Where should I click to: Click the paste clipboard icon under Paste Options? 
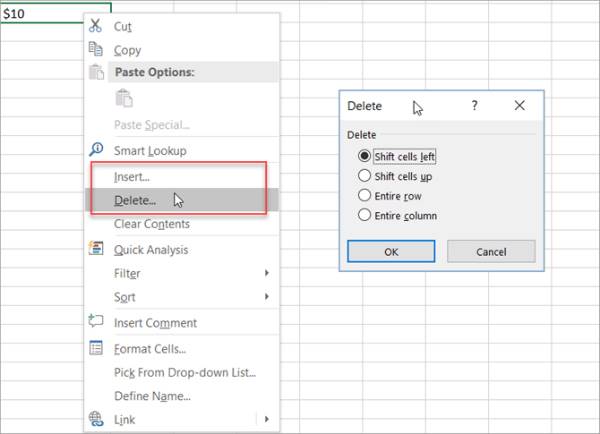click(124, 98)
